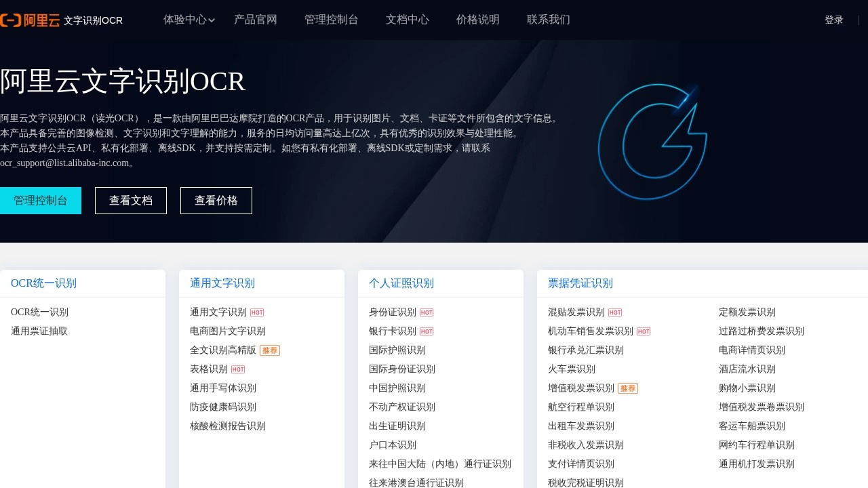
Task: Open 国际身份证识别
Action: coord(402,369)
